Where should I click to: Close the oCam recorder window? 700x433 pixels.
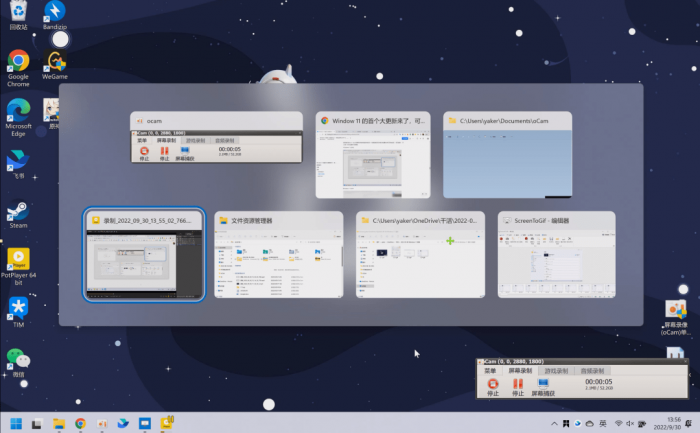tap(685, 362)
